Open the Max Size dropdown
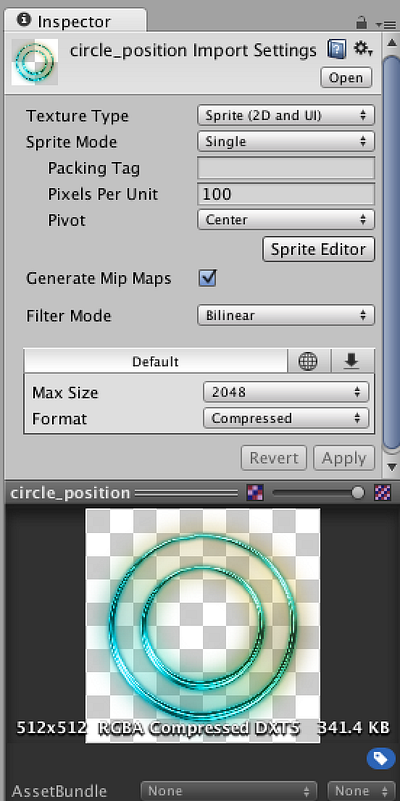Screen dimensions: 400x801 tap(286, 392)
